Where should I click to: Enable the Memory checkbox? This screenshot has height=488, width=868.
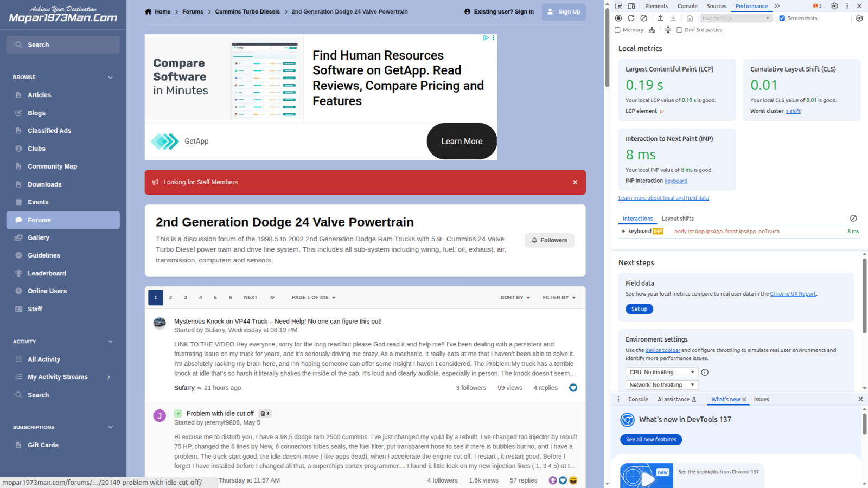click(x=617, y=30)
